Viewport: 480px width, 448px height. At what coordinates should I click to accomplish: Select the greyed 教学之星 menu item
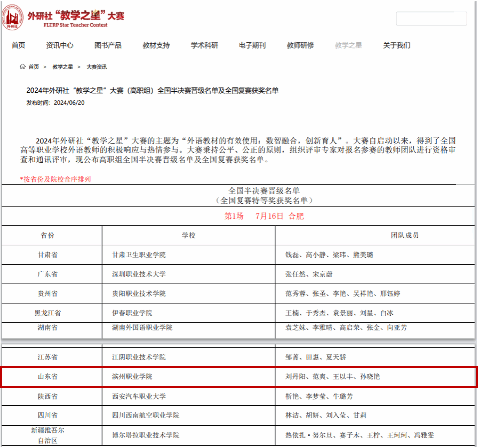(x=348, y=45)
